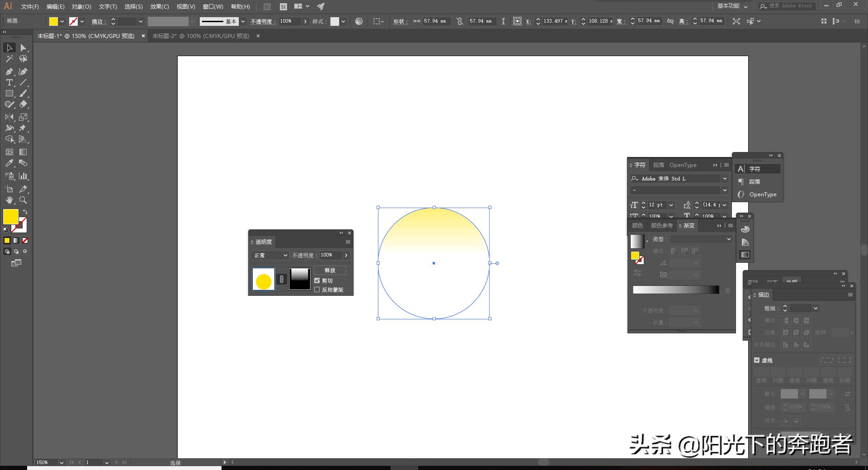Viewport: 868px width, 470px height.
Task: Enable the 反相蒙版 invert mask checkbox
Action: pos(317,290)
